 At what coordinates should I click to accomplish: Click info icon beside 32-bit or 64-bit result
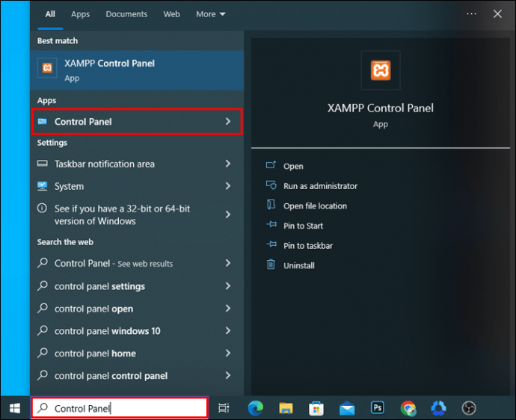coord(42,209)
